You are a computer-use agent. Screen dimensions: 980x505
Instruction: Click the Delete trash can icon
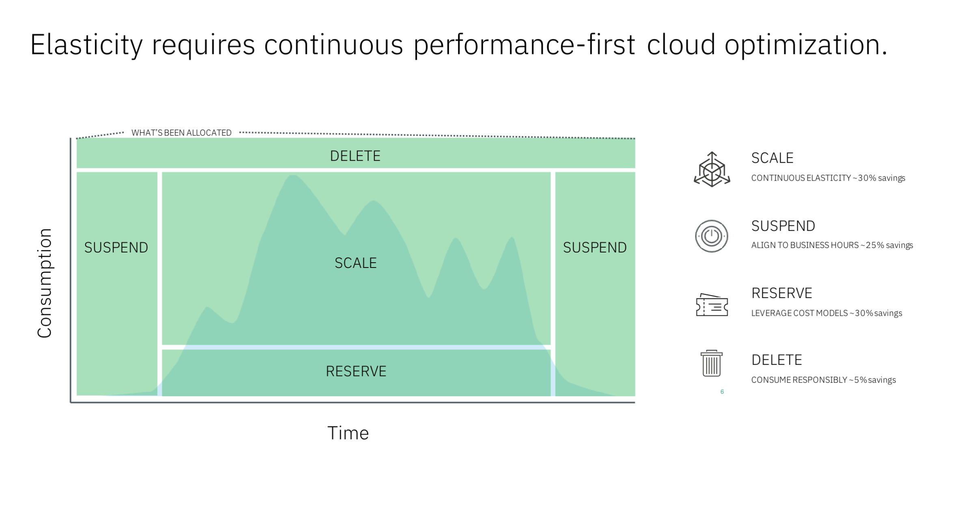pyautogui.click(x=711, y=363)
